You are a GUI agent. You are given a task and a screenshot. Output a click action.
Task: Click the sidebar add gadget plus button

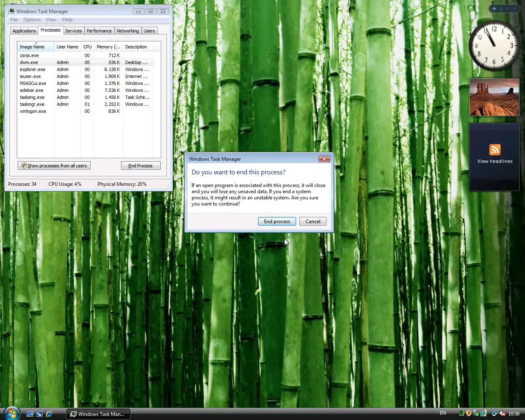(494, 9)
